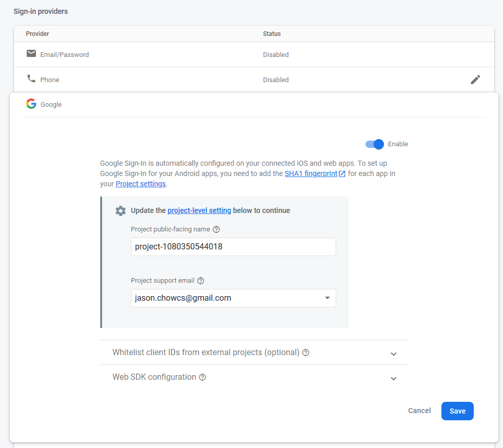Click the Phone provider handset icon
This screenshot has height=448, width=503.
pyautogui.click(x=31, y=79)
